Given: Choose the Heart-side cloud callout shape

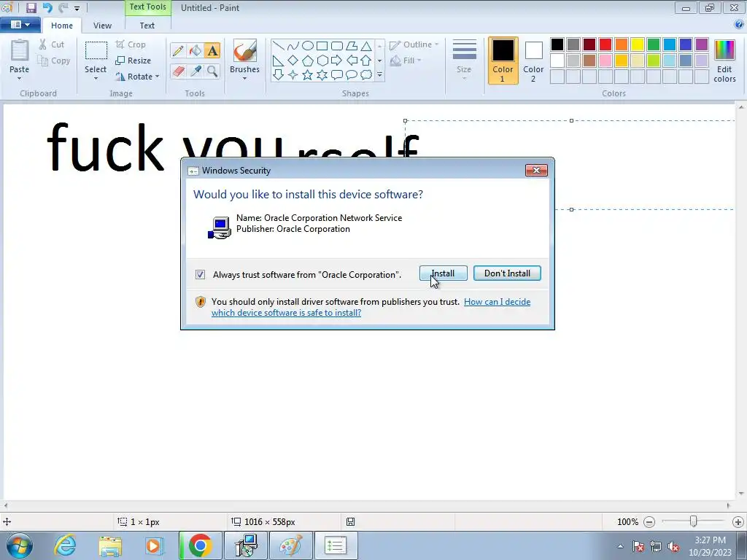Looking at the screenshot, I should click(366, 75).
